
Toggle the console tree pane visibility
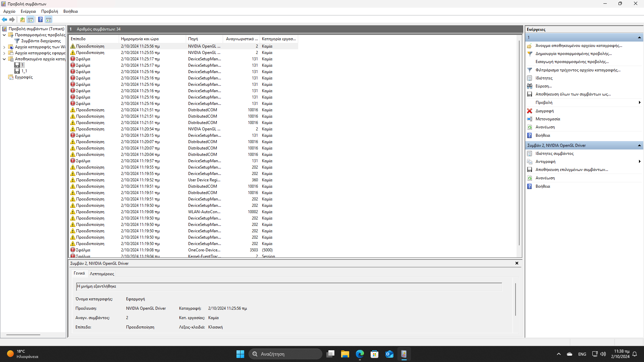[x=31, y=19]
